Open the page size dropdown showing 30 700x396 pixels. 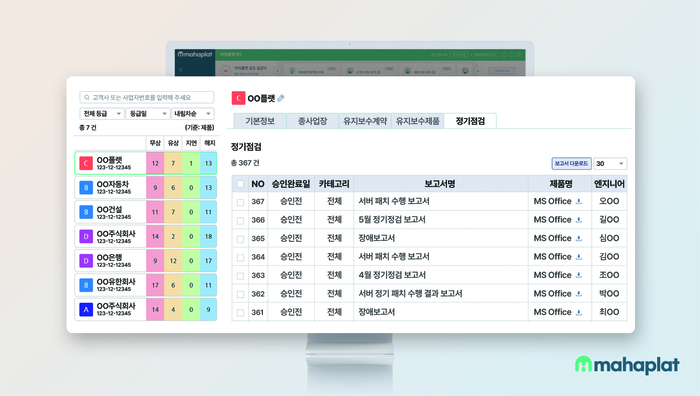click(610, 164)
